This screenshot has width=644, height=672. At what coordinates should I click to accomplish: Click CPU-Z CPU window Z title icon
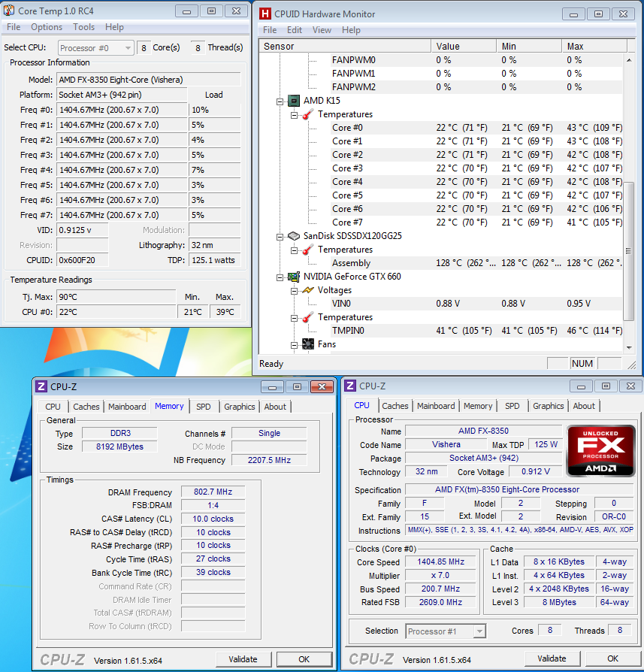(350, 386)
